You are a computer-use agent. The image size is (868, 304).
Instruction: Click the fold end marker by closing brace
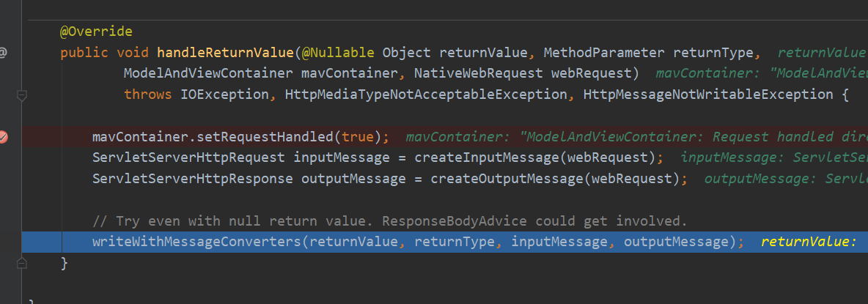(22, 263)
